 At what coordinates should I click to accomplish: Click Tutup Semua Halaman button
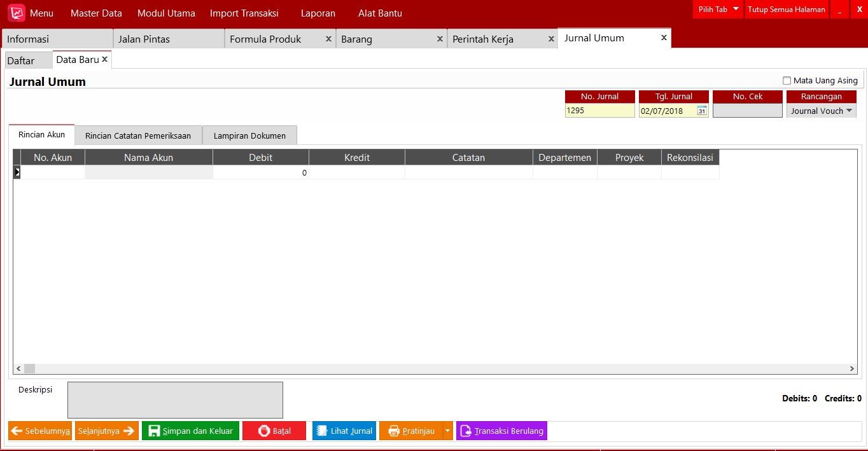786,10
